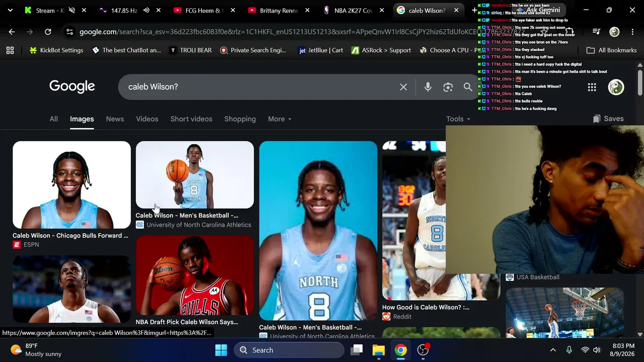Open File Explorer from the taskbar
Viewport: 644px width, 362px height.
point(378,350)
